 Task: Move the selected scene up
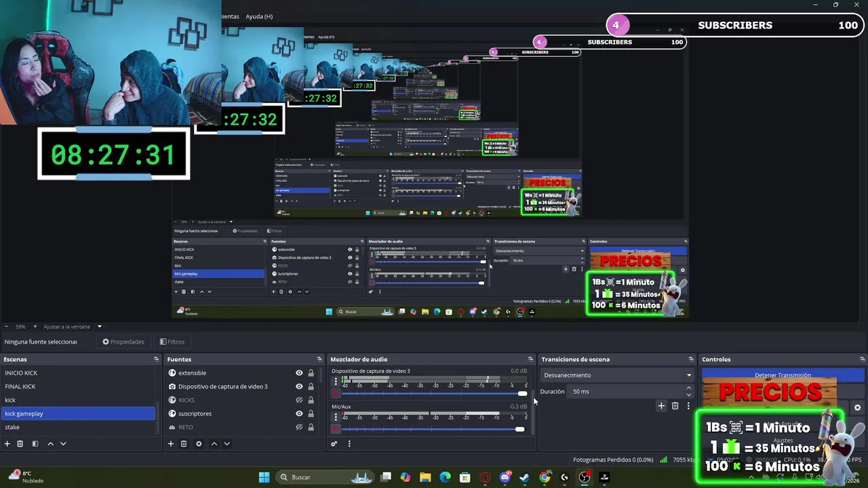[x=50, y=444]
